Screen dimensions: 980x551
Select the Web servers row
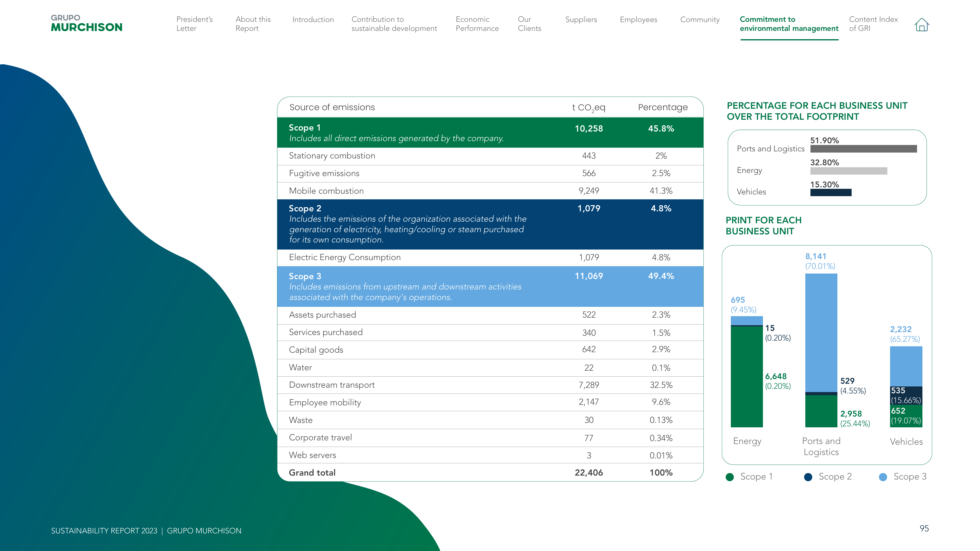(x=490, y=455)
